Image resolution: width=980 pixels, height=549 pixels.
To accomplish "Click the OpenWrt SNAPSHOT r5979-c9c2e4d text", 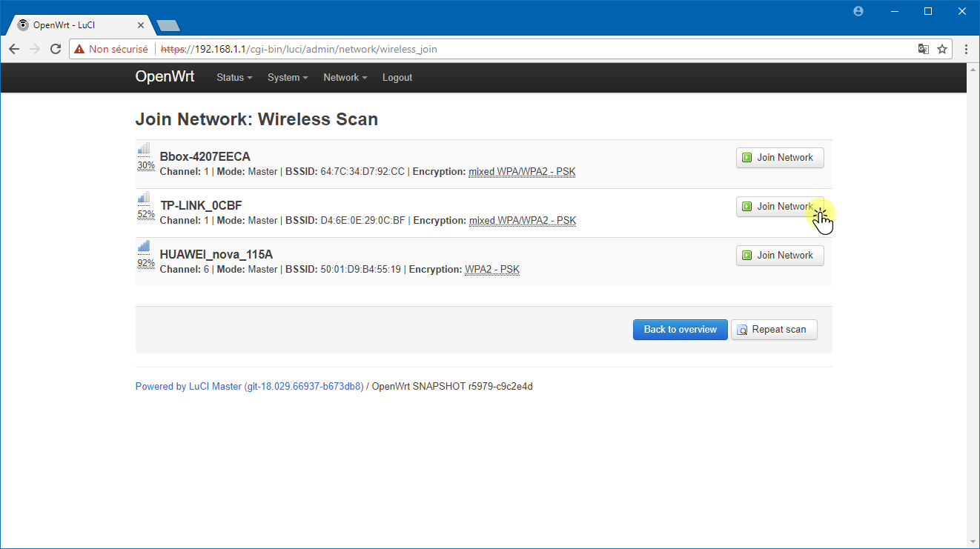I will (x=452, y=386).
